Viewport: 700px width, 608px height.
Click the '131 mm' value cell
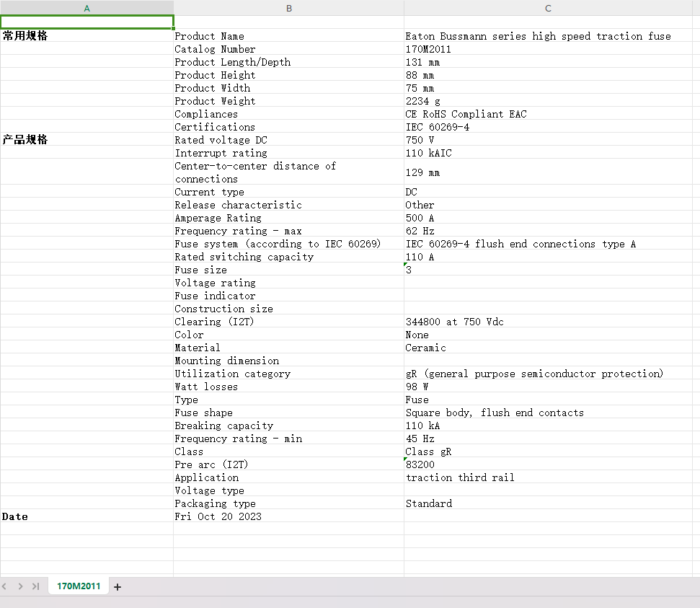click(x=548, y=61)
